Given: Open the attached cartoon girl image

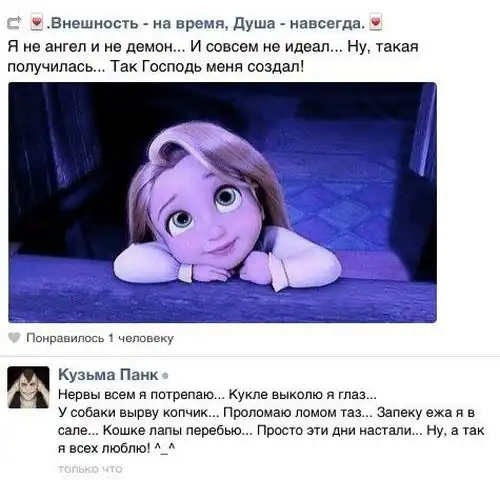Looking at the screenshot, I should point(222,202).
